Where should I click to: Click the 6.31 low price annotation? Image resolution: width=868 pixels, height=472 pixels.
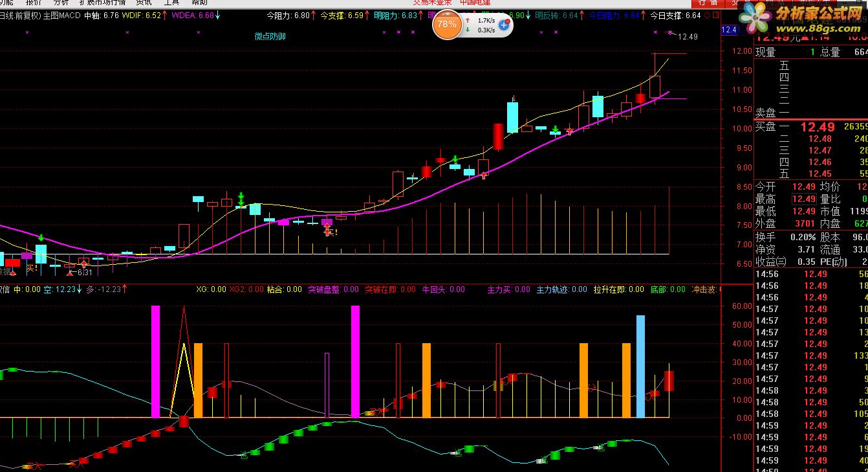pyautogui.click(x=85, y=273)
